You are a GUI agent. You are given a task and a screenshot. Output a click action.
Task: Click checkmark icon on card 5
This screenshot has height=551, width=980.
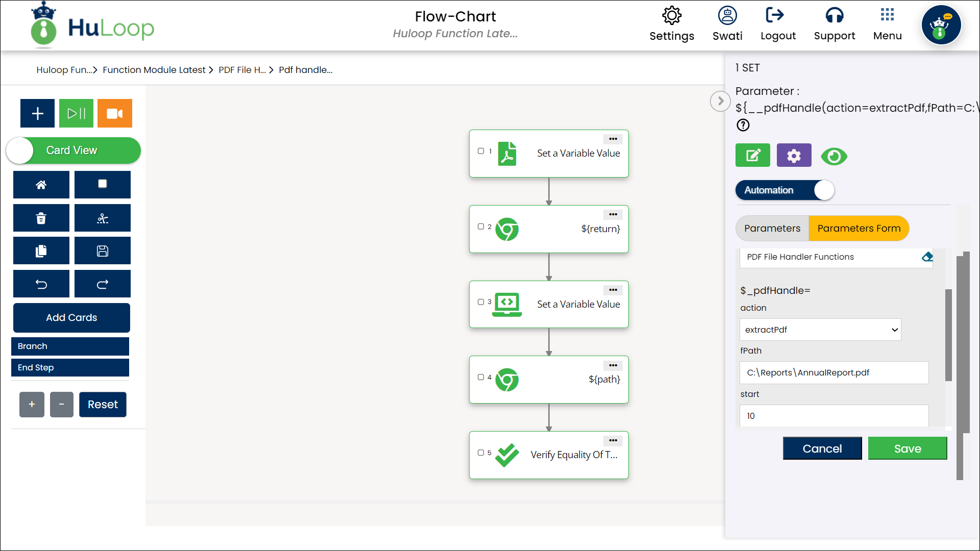point(507,455)
